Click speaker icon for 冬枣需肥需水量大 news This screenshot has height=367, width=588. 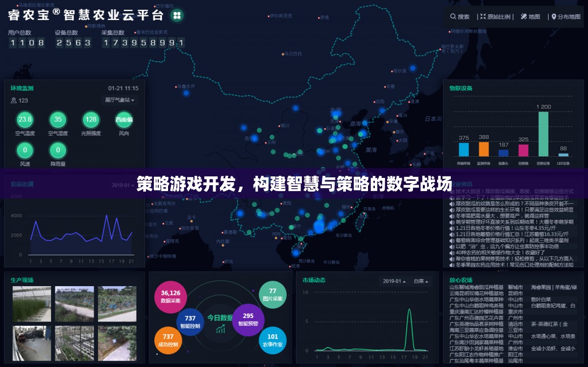pyautogui.click(x=452, y=216)
